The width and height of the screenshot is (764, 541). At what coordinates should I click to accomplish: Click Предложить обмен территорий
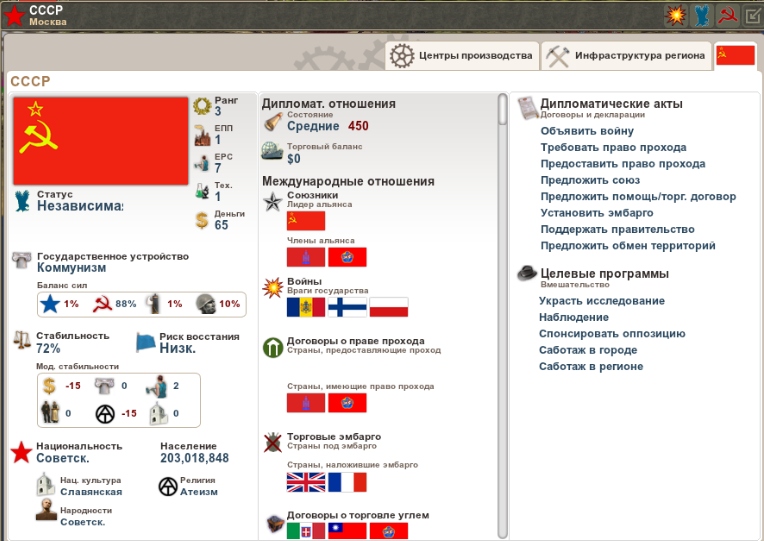[628, 246]
